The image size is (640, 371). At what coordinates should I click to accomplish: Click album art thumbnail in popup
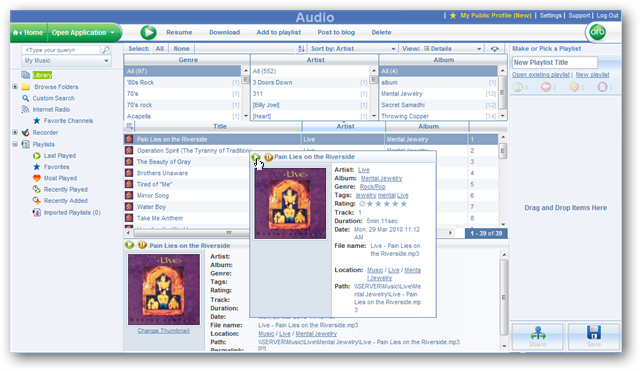(x=290, y=203)
